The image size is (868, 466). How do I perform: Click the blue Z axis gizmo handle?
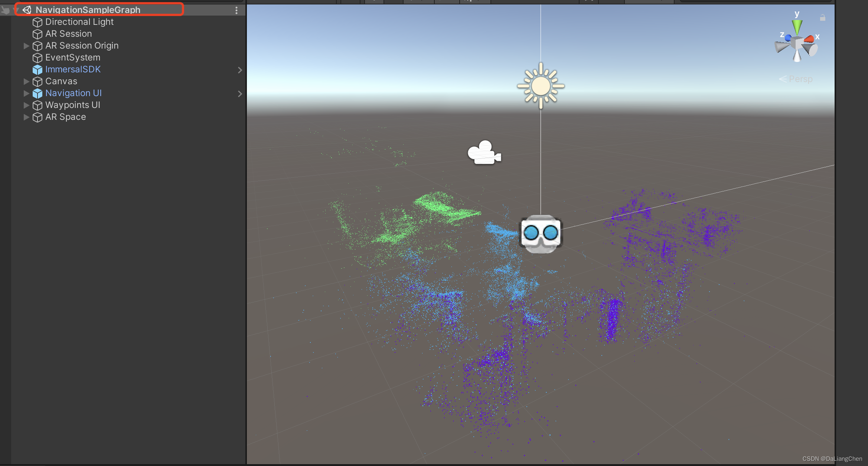coord(788,38)
